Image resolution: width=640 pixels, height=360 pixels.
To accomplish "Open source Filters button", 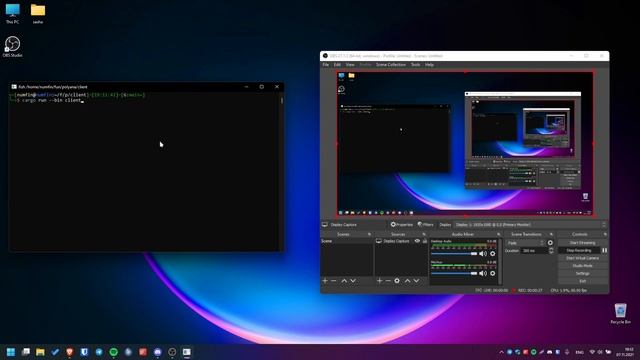I will click(x=425, y=224).
